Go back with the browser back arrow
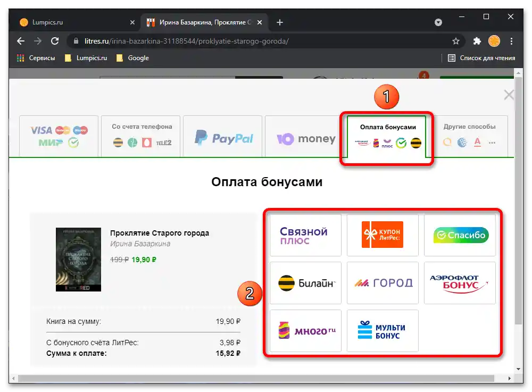This screenshot has width=532, height=392. [21, 41]
